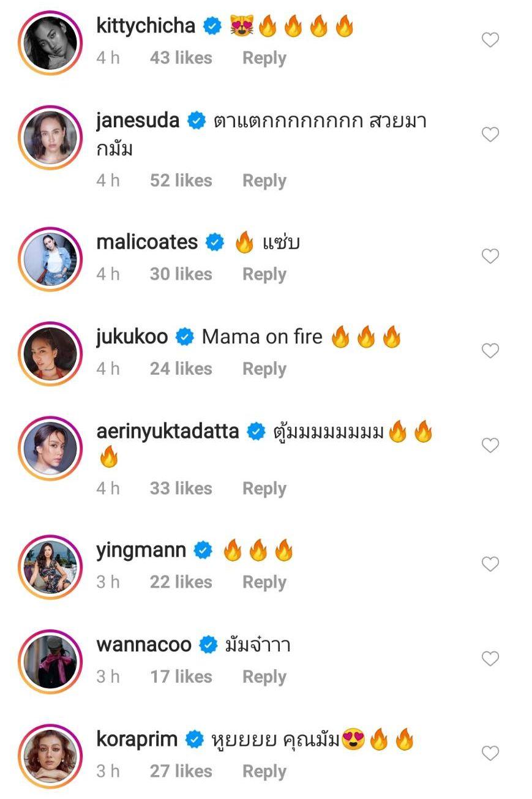This screenshot has width=532, height=799.
Task: Open the koraprim username link
Action: point(137,739)
